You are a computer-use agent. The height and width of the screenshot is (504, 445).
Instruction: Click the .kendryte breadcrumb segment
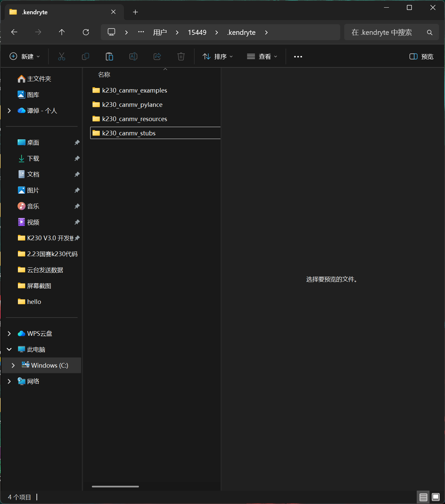[241, 33]
